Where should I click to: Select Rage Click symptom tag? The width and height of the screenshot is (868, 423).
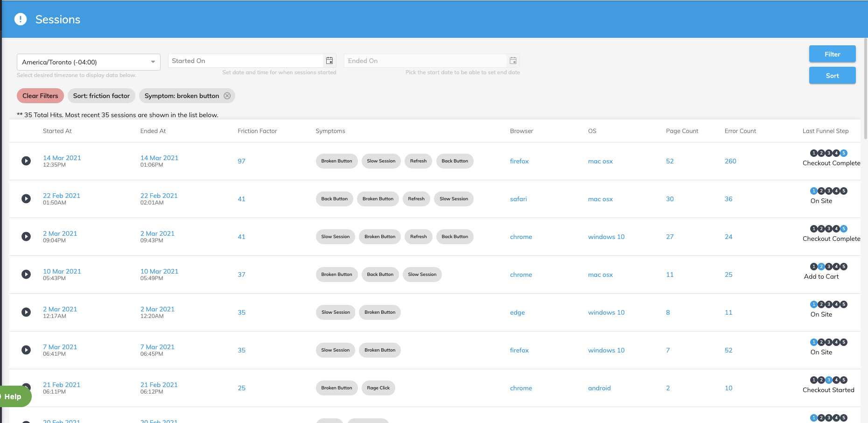coord(378,388)
